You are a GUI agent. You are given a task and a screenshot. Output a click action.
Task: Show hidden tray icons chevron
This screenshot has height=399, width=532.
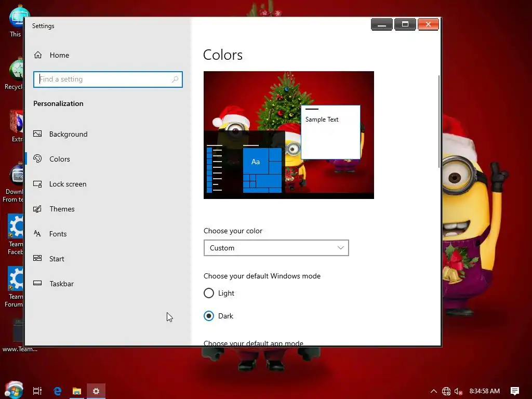434,391
